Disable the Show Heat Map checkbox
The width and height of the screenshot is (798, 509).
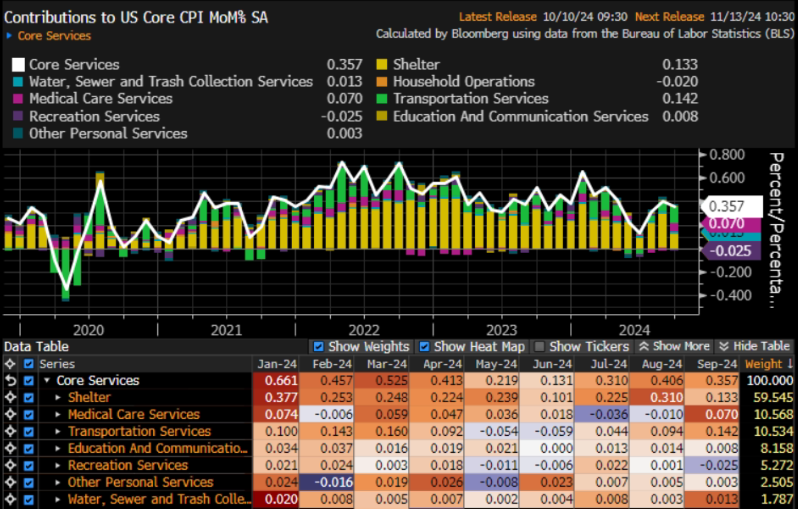coord(426,347)
